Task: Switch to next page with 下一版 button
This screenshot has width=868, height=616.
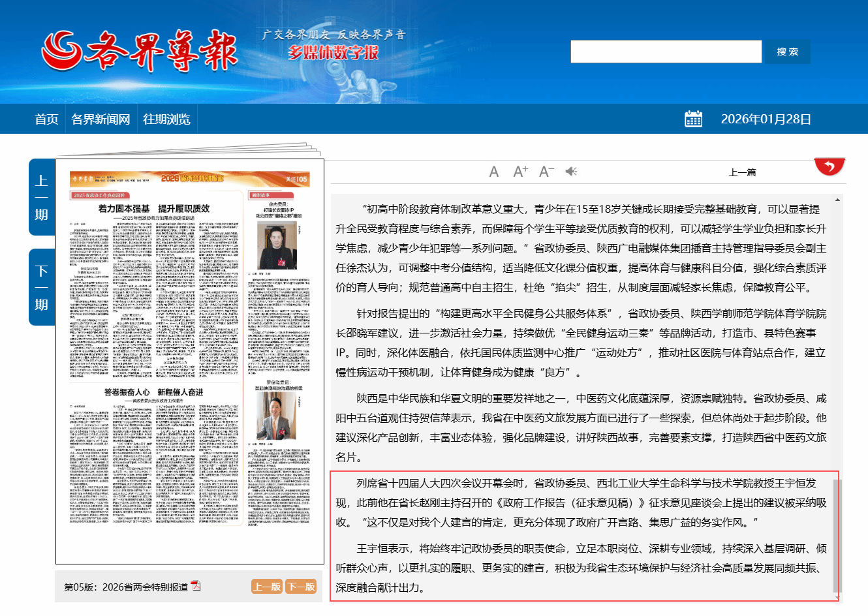Action: [301, 587]
